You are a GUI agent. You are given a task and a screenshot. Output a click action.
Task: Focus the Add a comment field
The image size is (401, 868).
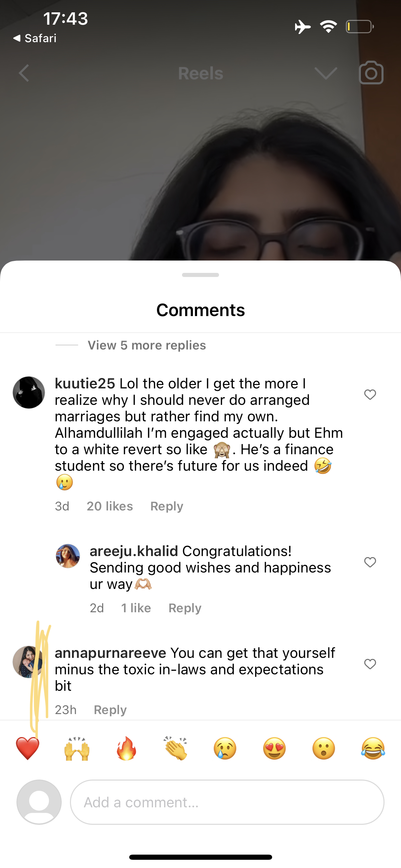point(227,802)
